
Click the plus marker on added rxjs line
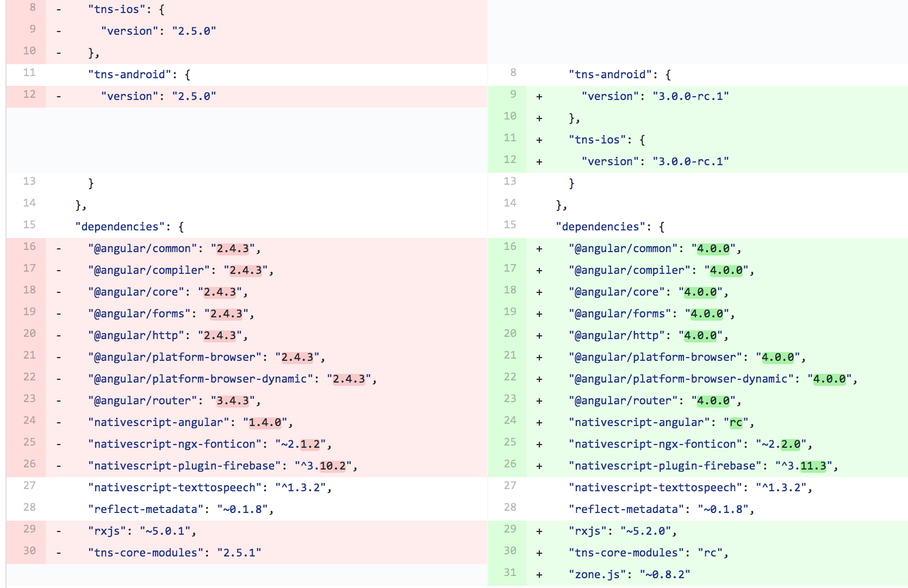(x=539, y=531)
